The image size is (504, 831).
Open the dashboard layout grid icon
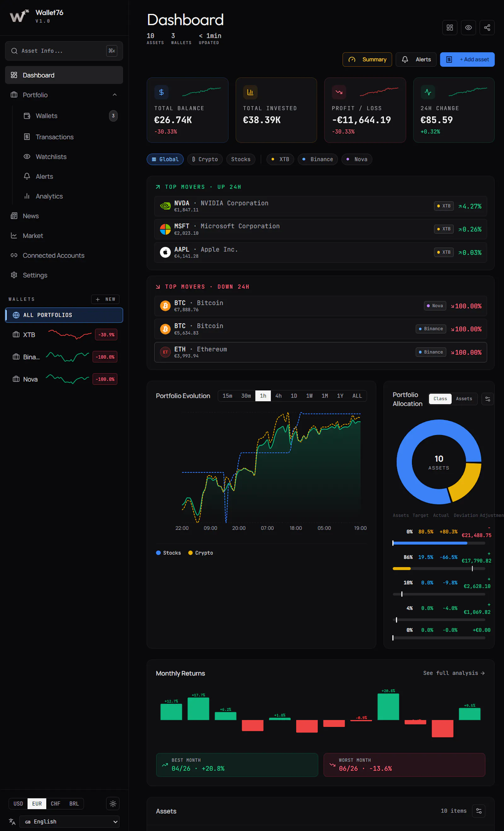click(x=450, y=28)
